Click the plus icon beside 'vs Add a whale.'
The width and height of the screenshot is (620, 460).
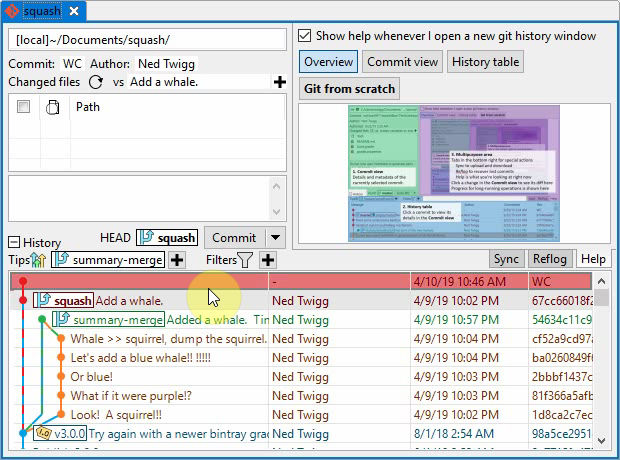click(280, 82)
